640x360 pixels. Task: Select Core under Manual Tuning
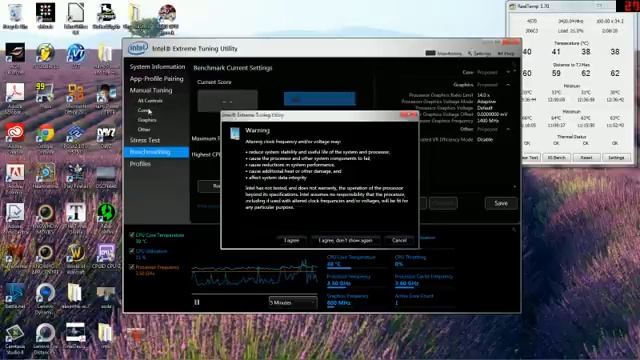(x=143, y=110)
